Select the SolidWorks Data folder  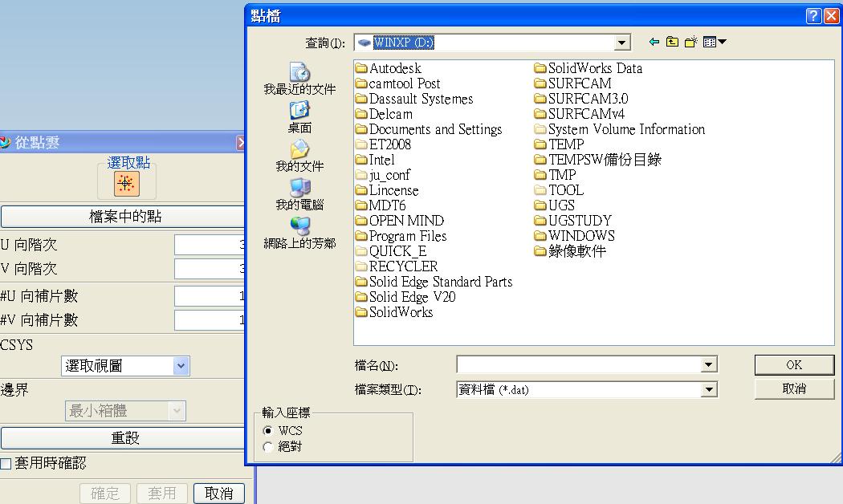click(x=588, y=68)
